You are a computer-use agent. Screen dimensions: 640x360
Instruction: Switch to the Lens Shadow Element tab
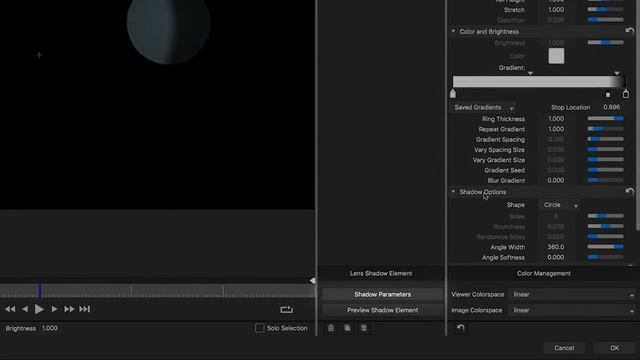coord(381,273)
